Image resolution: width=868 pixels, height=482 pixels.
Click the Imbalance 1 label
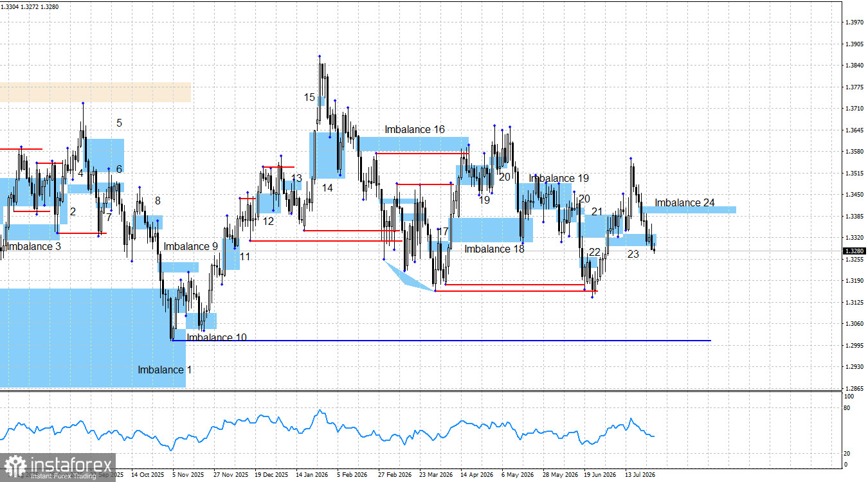(x=165, y=370)
